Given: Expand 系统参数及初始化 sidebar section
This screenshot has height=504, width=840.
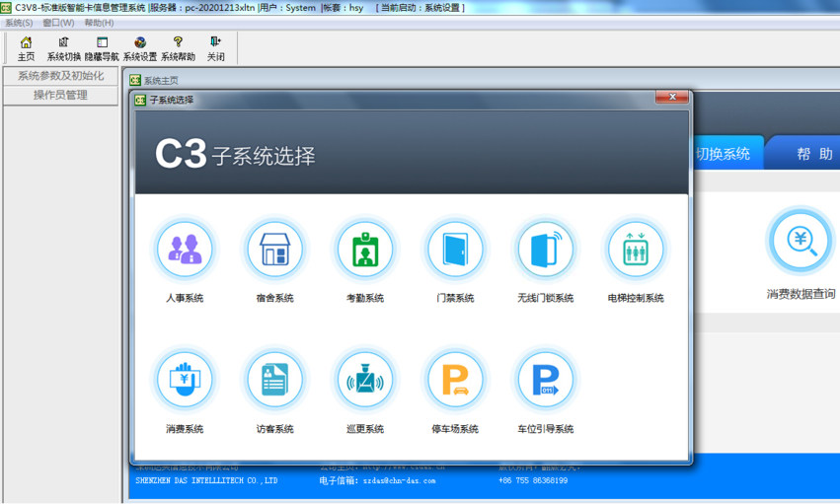Looking at the screenshot, I should (60, 76).
